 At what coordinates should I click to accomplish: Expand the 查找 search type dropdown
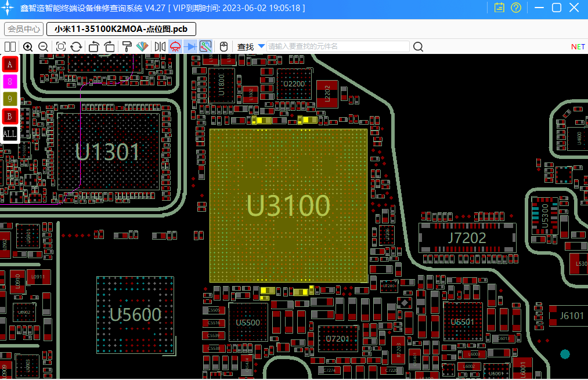tap(261, 46)
